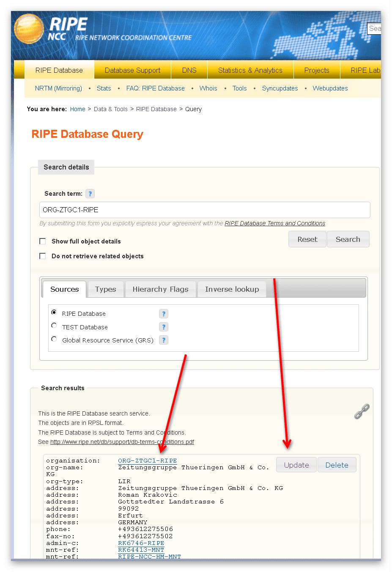The width and height of the screenshot is (392, 572).
Task: Enable Show full object details checkbox
Action: tap(43, 241)
